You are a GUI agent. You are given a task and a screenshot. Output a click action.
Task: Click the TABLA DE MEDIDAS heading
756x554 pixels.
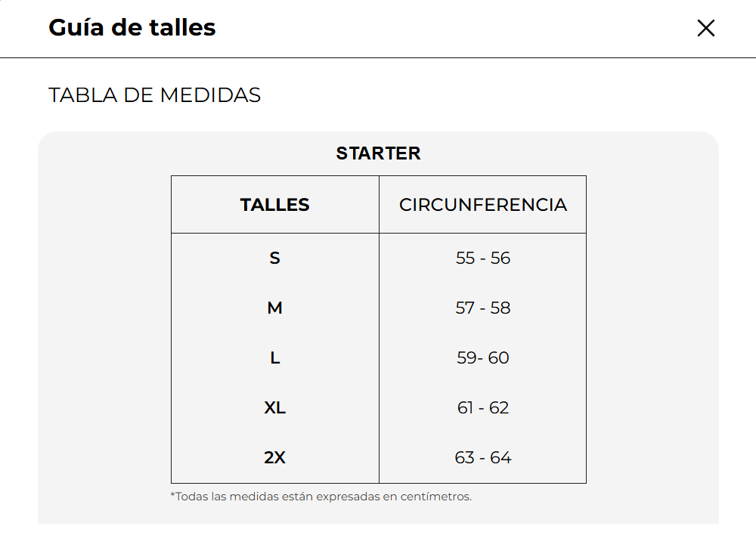click(154, 95)
